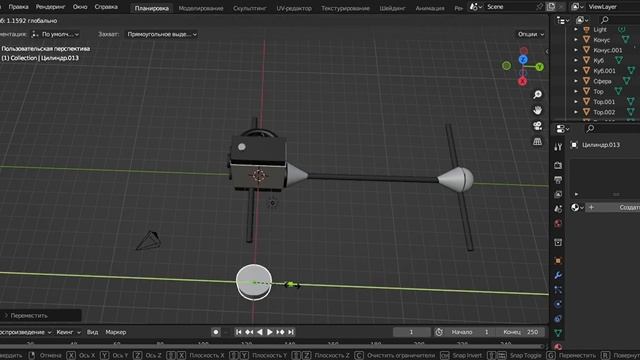The width and height of the screenshot is (640, 360).
Task: Open the Object properties orange square icon
Action: [558, 261]
